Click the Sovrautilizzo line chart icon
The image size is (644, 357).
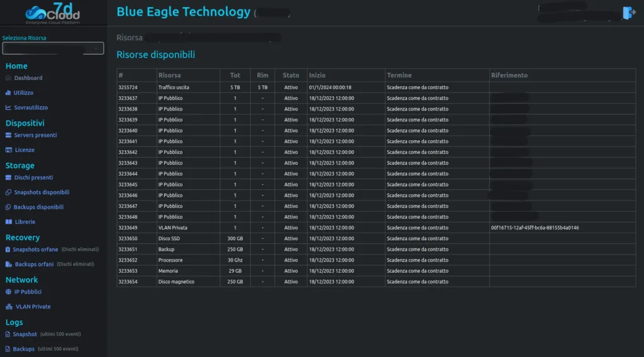[x=8, y=107]
